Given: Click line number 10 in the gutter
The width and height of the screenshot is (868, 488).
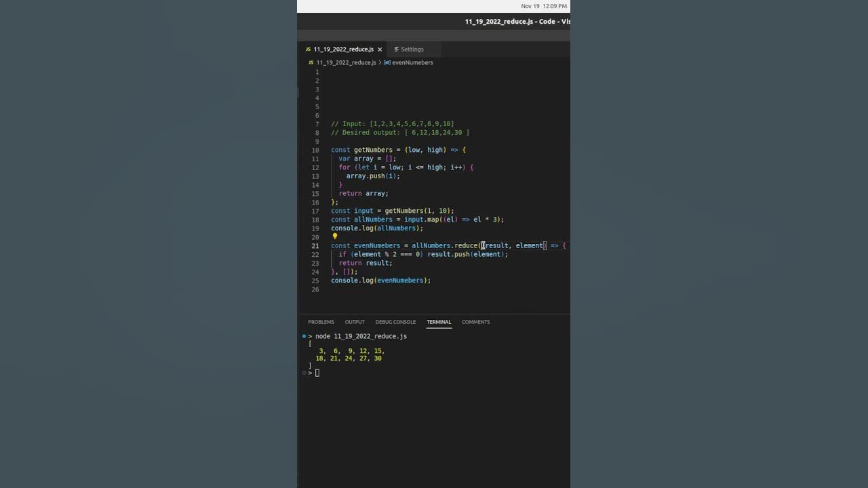Looking at the screenshot, I should 315,150.
